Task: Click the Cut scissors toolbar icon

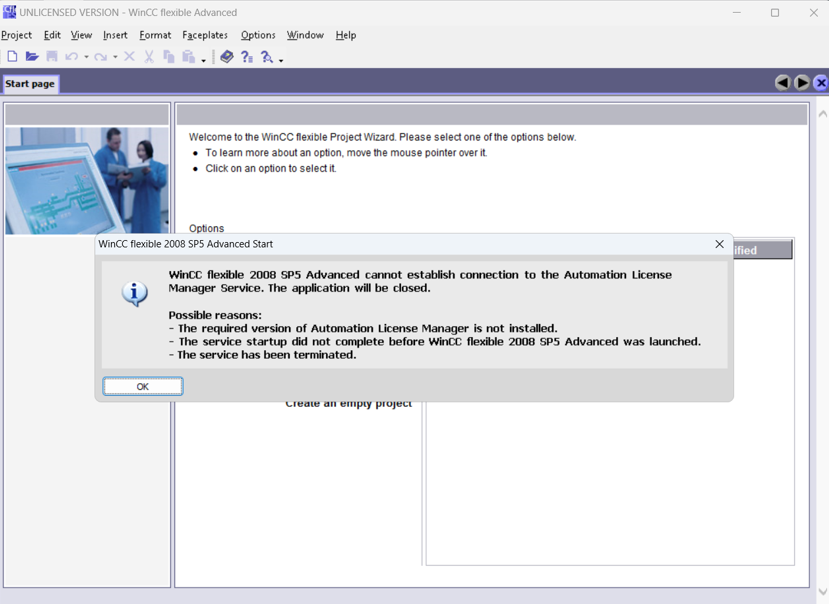Action: click(149, 57)
